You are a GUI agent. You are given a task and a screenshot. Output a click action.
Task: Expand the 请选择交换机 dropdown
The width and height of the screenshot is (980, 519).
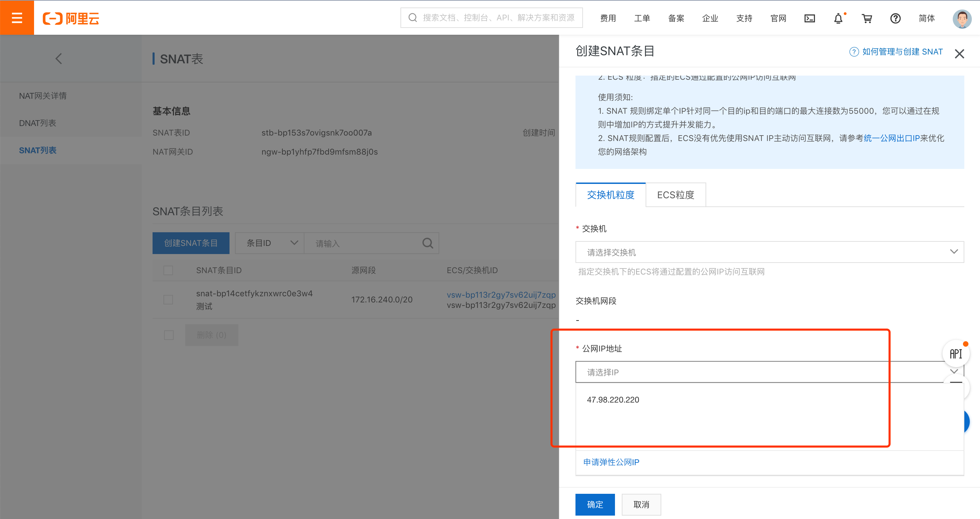[x=769, y=252]
